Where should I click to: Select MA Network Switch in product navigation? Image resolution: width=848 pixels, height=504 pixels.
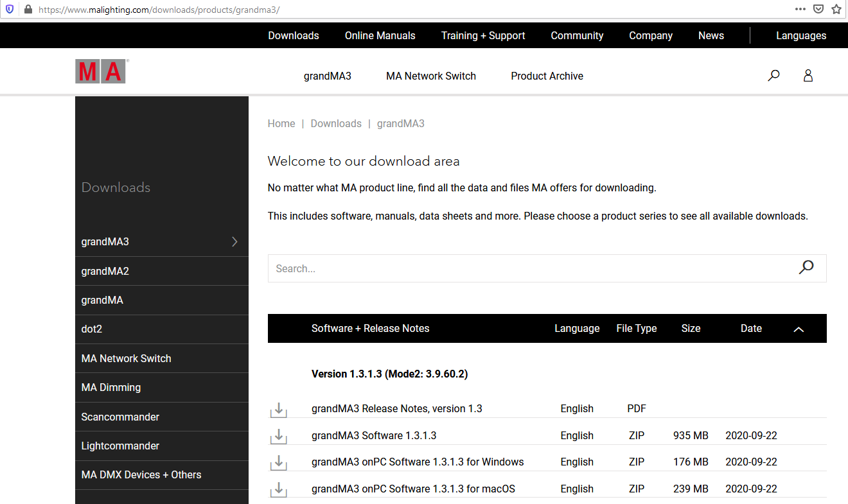click(x=431, y=76)
